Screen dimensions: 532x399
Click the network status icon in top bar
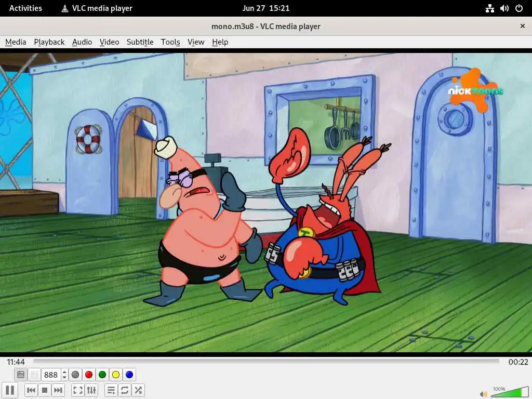(489, 8)
